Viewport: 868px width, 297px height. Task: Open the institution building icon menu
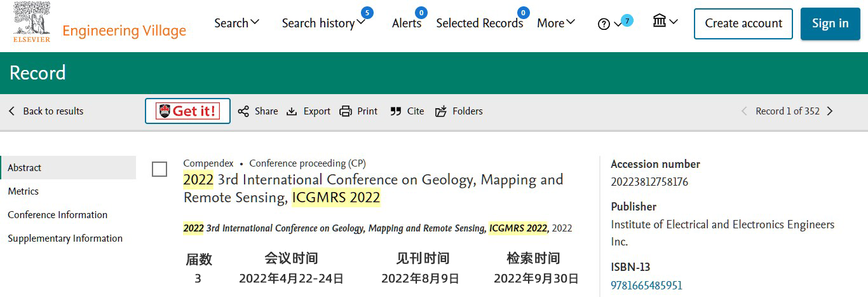665,22
